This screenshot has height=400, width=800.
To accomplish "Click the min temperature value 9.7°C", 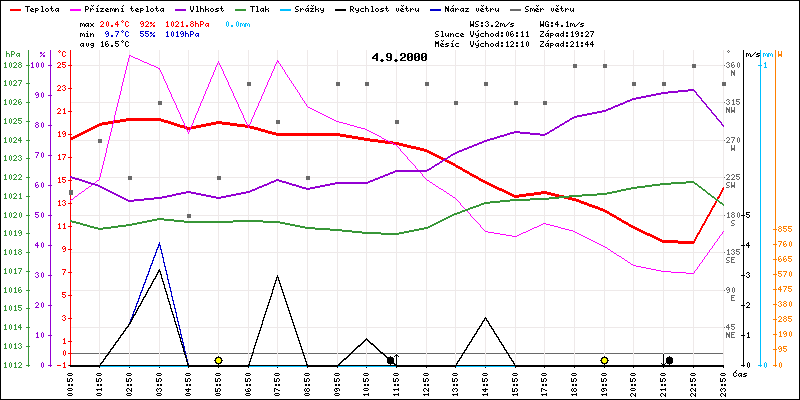I will (x=119, y=33).
